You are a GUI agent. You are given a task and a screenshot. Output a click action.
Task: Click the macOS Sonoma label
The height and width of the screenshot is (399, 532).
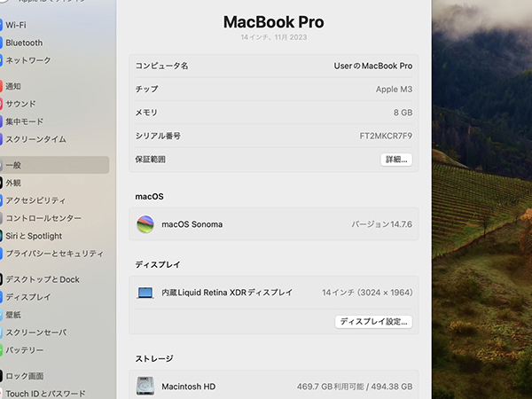click(192, 224)
